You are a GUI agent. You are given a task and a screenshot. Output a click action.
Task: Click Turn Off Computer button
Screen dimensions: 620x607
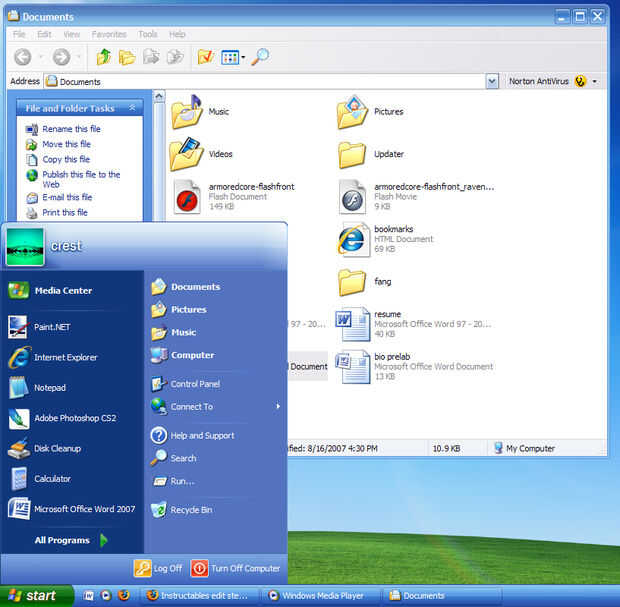pyautogui.click(x=236, y=569)
